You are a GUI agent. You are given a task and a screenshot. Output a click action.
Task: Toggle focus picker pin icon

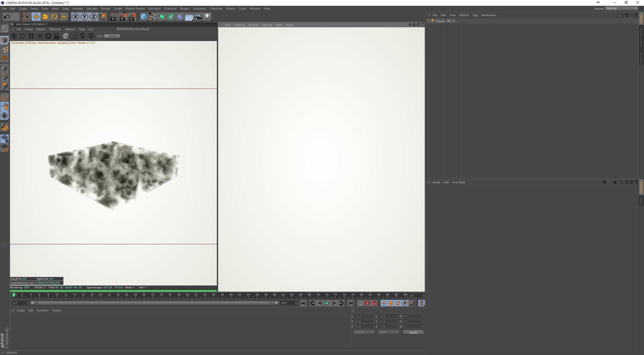pos(83,36)
